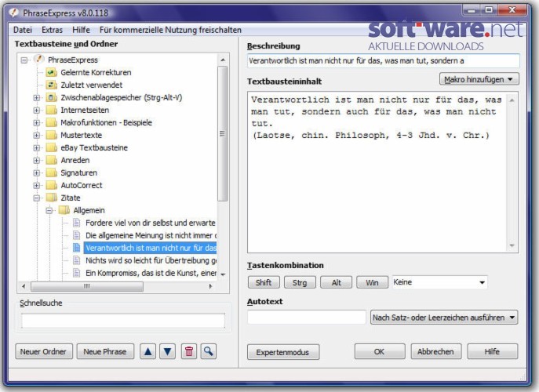Delete selected item with trash icon
The image size is (539, 392).
(x=189, y=351)
